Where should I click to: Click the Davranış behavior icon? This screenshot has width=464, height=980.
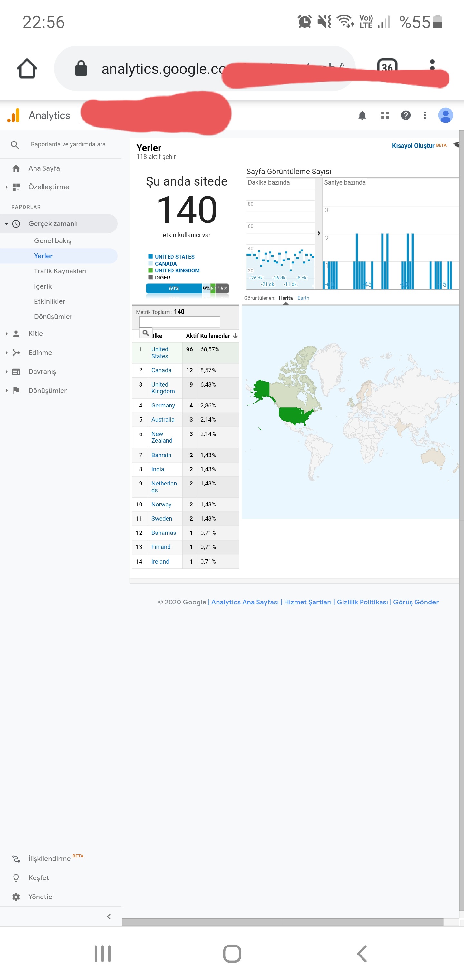[16, 372]
